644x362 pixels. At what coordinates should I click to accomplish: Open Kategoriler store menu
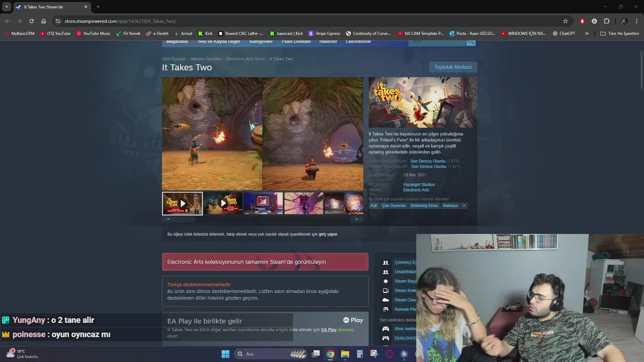click(261, 42)
